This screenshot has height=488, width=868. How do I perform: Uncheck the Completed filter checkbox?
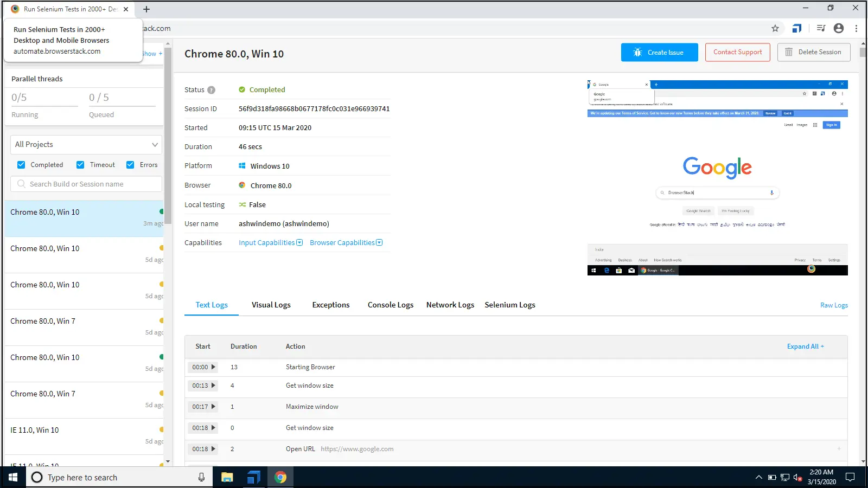point(21,165)
